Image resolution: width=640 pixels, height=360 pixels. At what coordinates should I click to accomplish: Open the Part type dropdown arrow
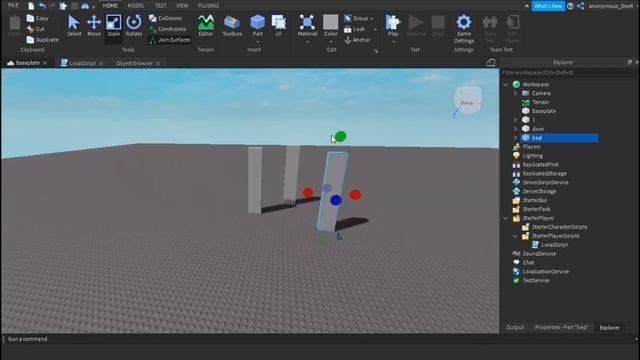coord(258,42)
